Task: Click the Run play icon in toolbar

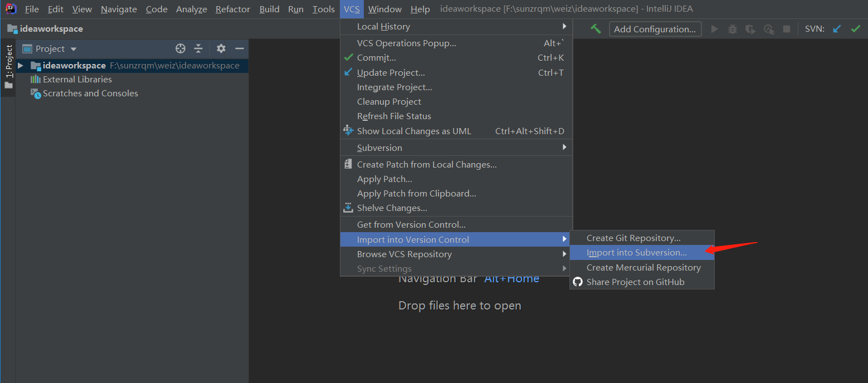Action: (715, 29)
